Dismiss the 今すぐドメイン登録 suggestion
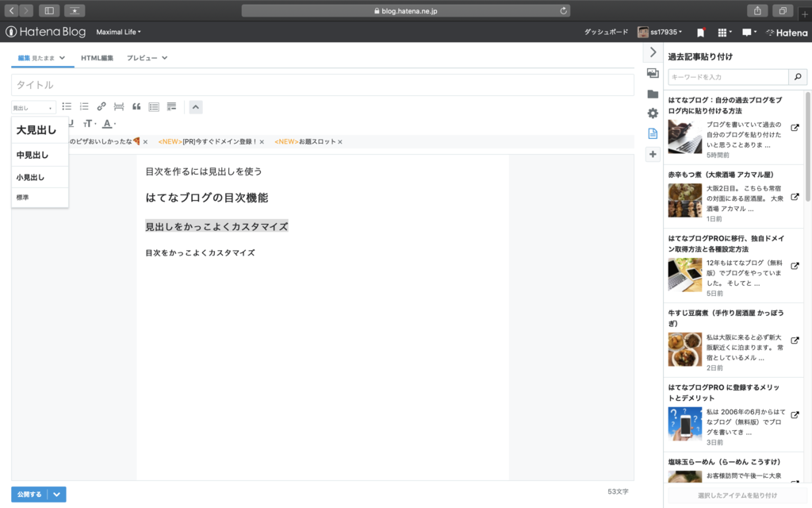 click(x=262, y=142)
